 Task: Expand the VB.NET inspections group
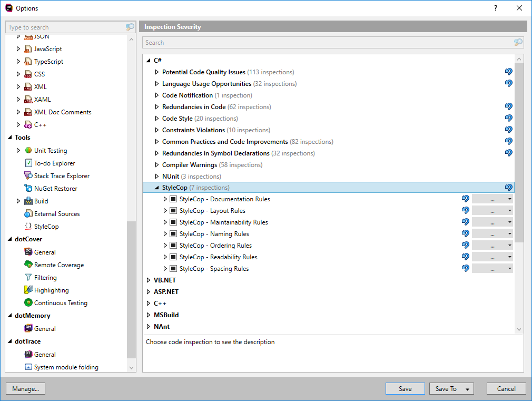tap(148, 280)
